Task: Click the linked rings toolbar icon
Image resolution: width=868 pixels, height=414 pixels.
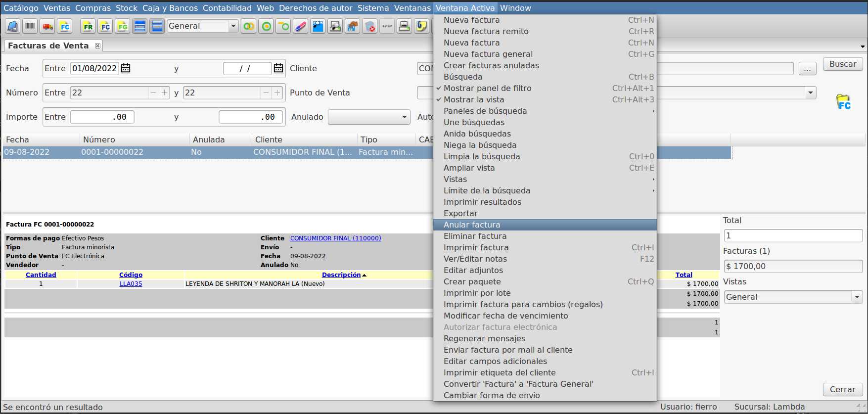Action: tap(249, 26)
